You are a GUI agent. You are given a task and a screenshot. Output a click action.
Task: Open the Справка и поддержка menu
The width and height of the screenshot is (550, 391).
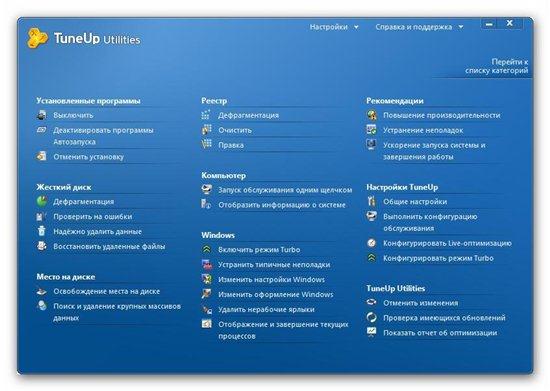414,27
